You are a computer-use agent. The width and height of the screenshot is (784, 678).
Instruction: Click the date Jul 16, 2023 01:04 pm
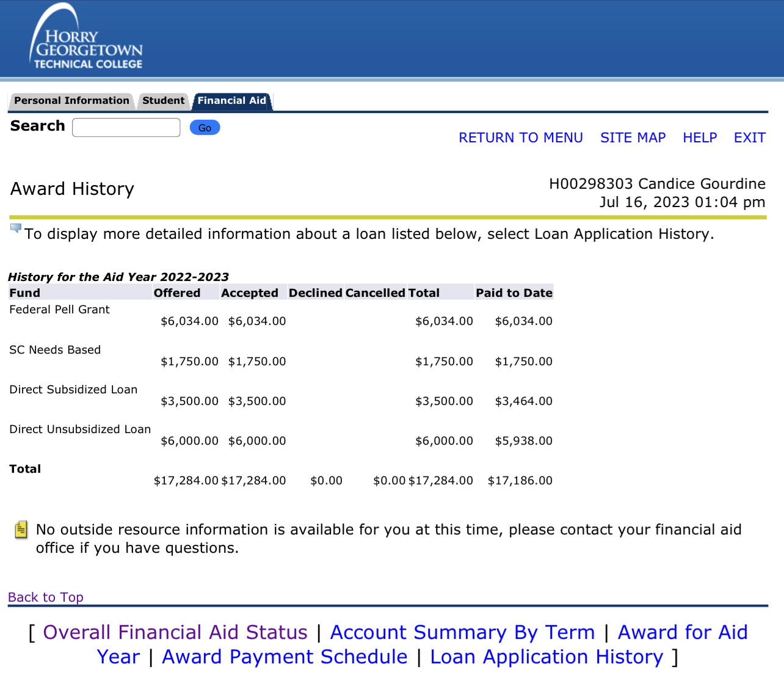point(682,202)
